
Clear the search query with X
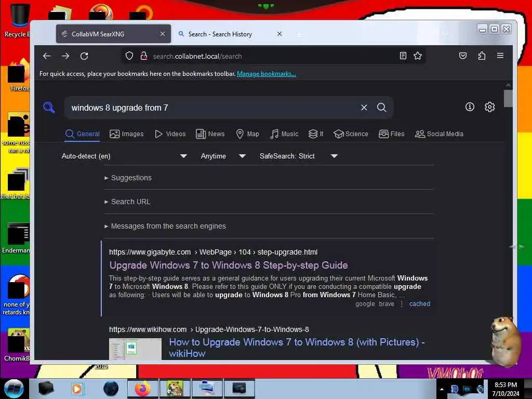pos(364,108)
